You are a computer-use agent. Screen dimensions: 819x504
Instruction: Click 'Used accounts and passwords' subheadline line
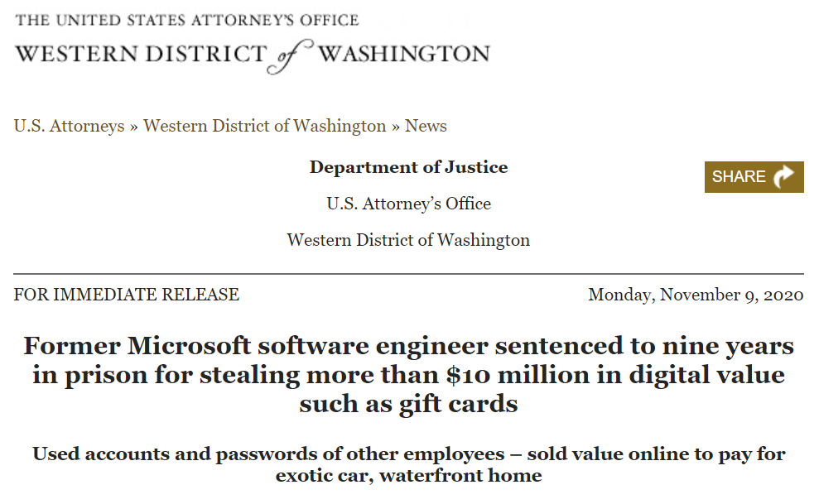pyautogui.click(x=409, y=454)
